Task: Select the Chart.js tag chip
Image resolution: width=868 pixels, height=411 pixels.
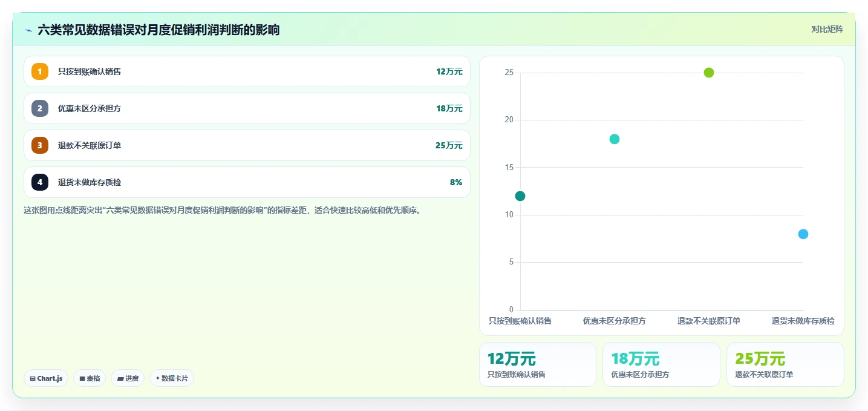Action: 46,378
